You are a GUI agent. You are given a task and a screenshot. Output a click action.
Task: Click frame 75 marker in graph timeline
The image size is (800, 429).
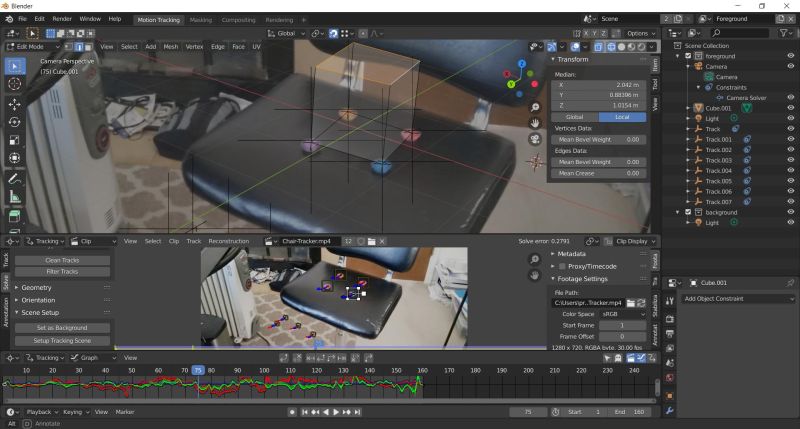pyautogui.click(x=198, y=371)
